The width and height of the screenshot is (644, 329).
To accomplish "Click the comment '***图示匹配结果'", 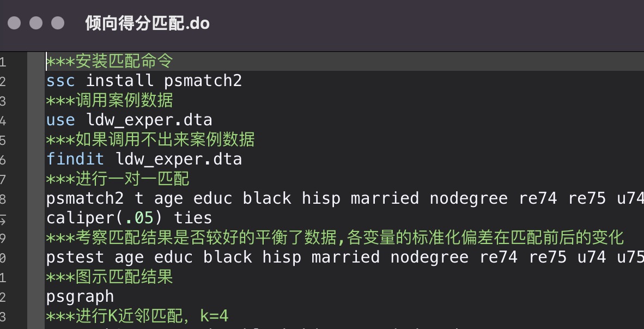I will (109, 277).
